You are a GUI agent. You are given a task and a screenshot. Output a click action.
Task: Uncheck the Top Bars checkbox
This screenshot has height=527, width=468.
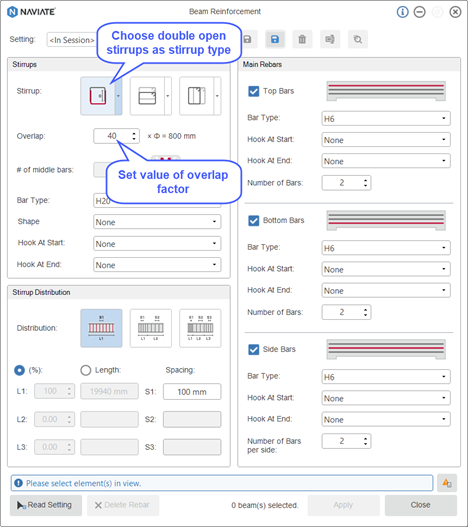(254, 91)
